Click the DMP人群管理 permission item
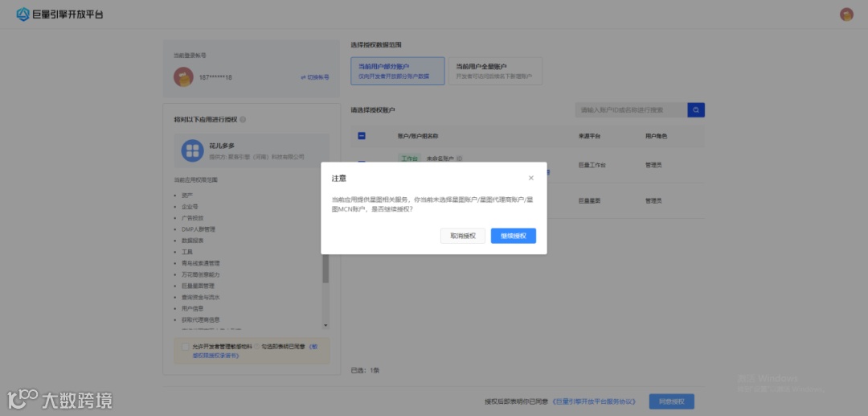The image size is (868, 416). click(x=198, y=229)
